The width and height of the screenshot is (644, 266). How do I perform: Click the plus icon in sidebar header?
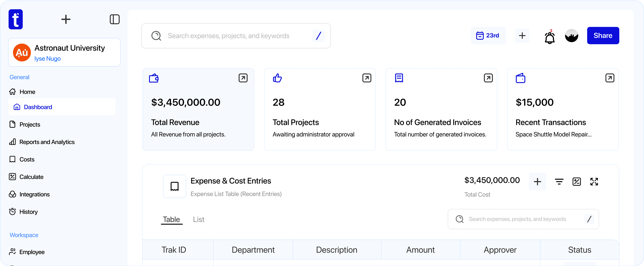coord(66,19)
